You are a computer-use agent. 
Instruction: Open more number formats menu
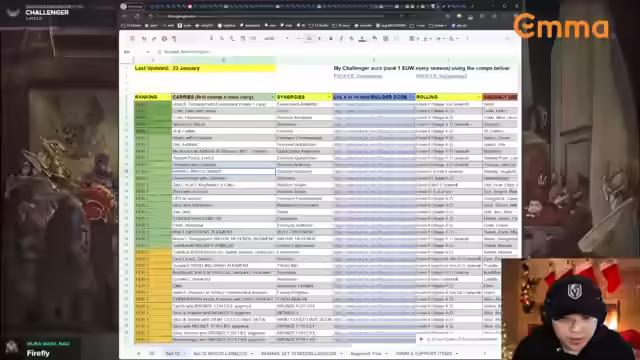253,38
